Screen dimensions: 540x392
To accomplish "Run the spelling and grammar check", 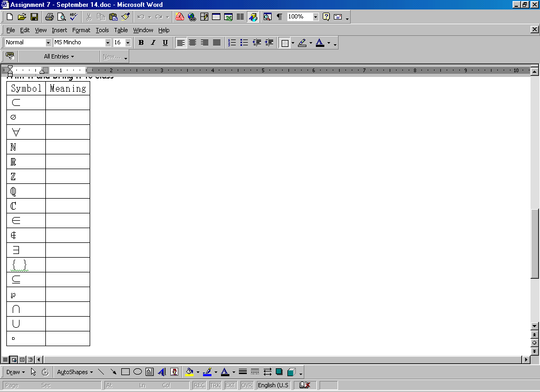I will [74, 17].
